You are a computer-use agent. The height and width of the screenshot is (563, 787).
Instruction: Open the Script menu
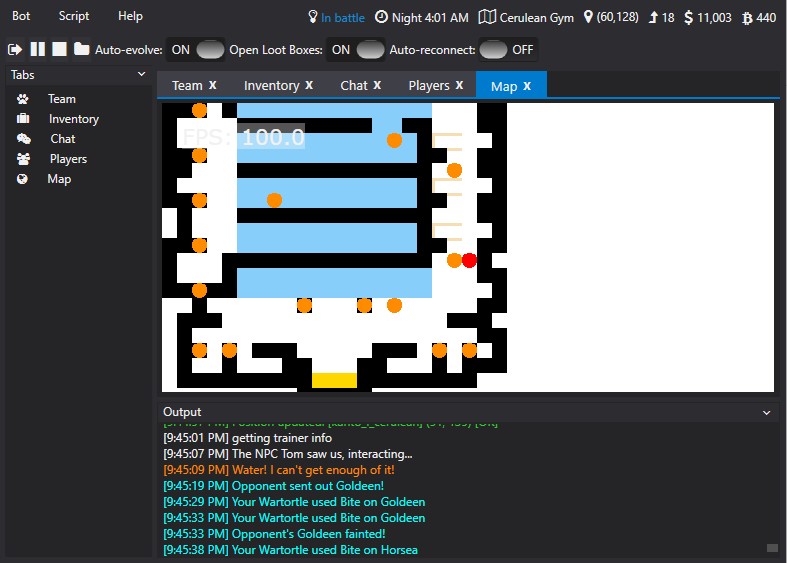tap(74, 16)
